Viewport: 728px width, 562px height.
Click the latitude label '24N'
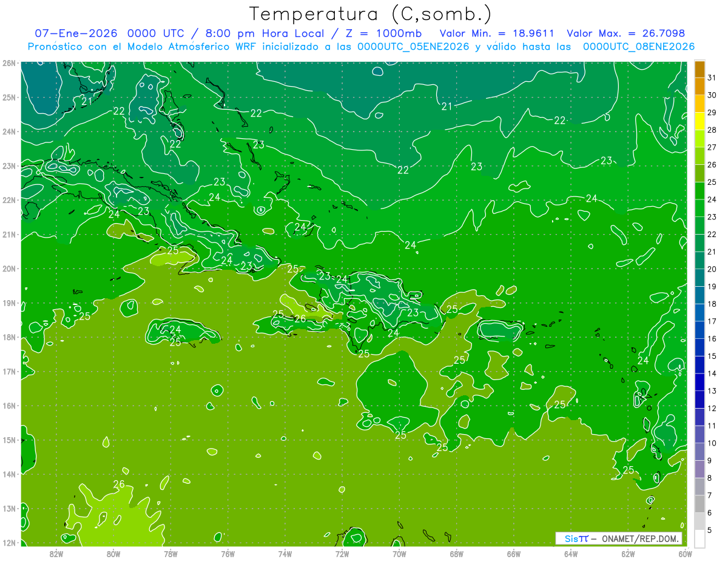pos(9,132)
